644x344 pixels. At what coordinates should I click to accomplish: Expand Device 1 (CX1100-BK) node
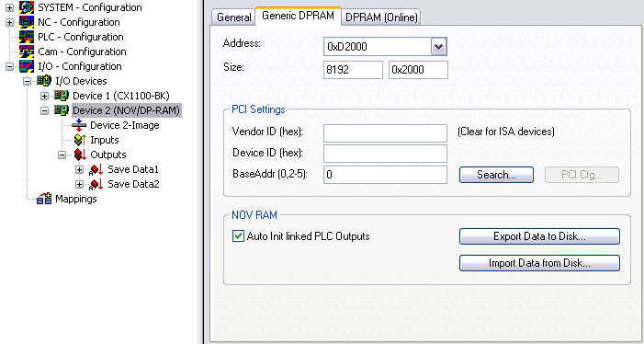(x=44, y=97)
